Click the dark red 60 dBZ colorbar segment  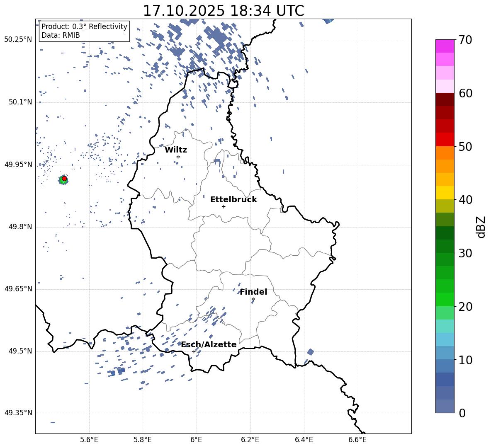coord(445,99)
